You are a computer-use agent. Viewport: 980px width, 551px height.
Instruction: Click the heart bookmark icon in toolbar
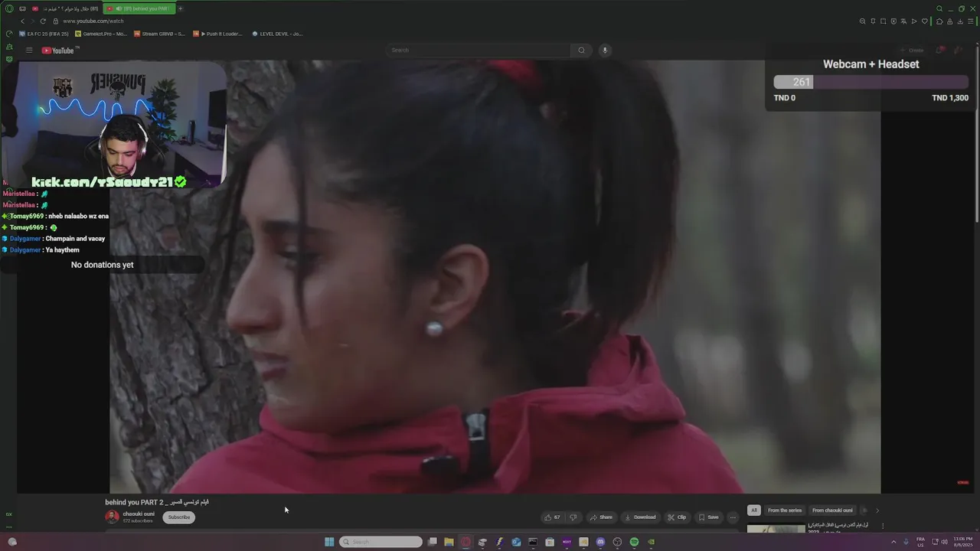tap(925, 21)
